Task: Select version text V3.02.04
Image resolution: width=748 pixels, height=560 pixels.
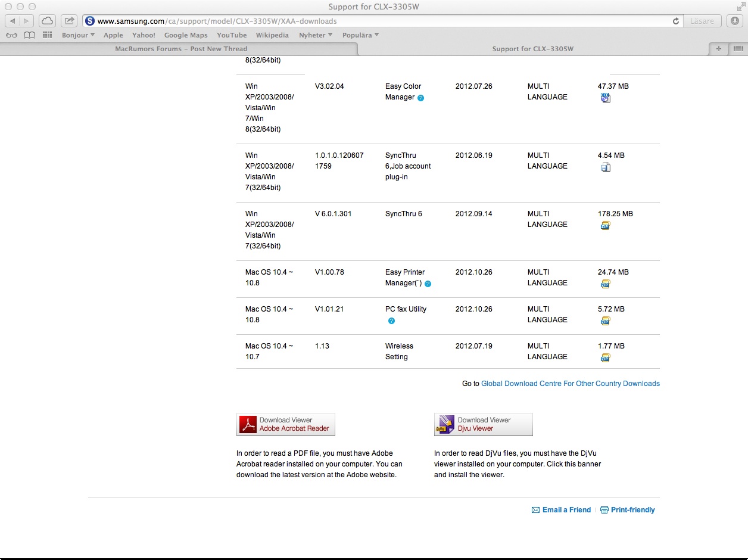Action: pos(329,86)
